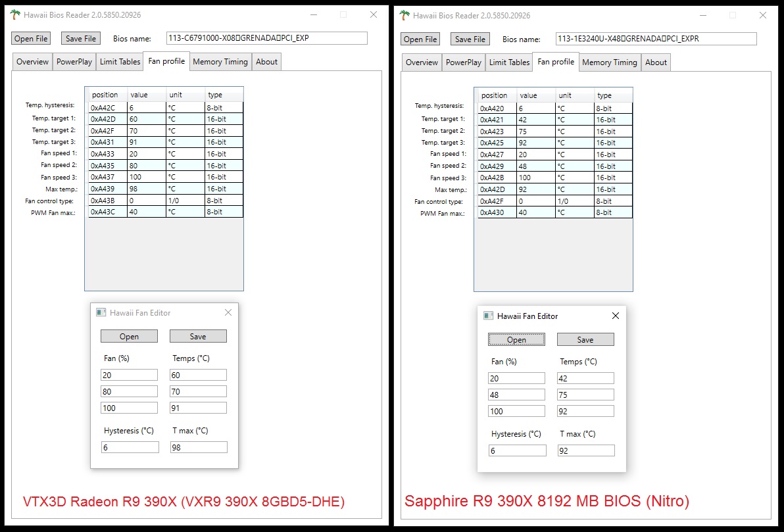Click the temp 42 field in the right Fan Editor

click(585, 377)
